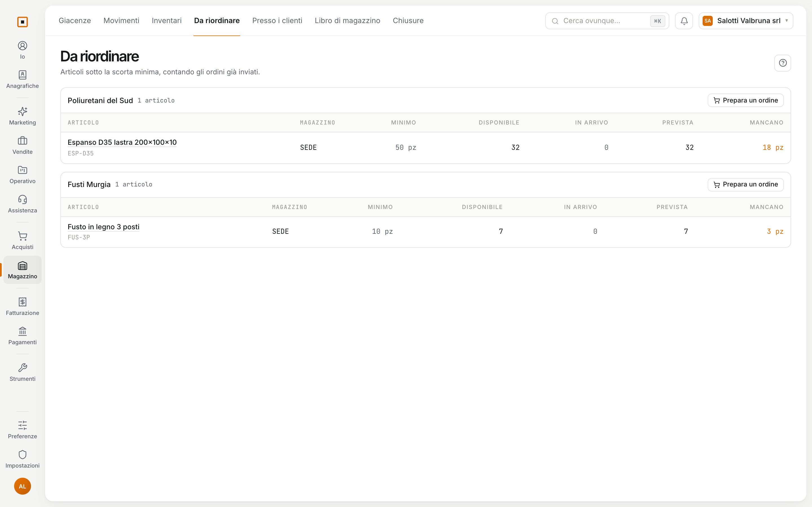Go to Marketing in sidebar
The height and width of the screenshot is (507, 812).
click(23, 116)
